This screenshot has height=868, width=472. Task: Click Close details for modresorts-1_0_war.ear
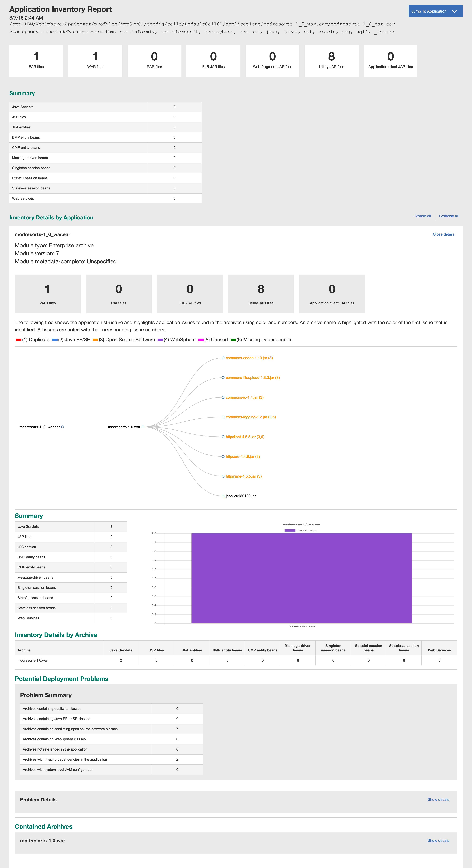(x=443, y=234)
